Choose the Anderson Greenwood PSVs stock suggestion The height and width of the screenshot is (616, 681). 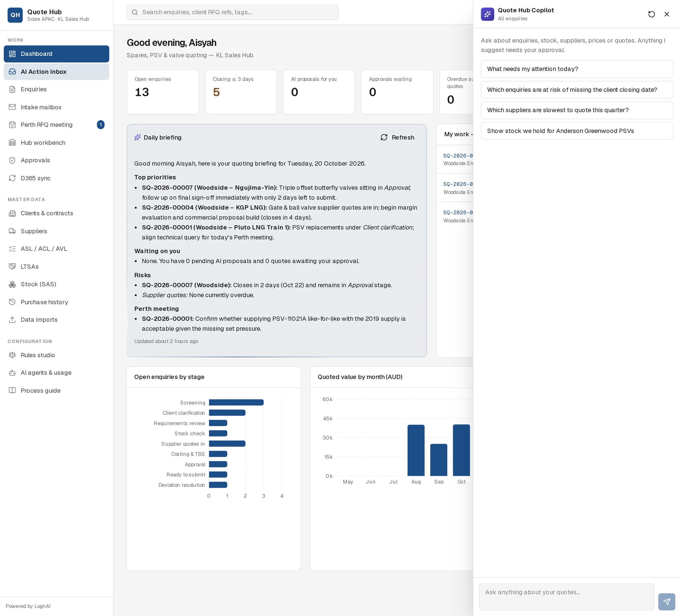(577, 131)
